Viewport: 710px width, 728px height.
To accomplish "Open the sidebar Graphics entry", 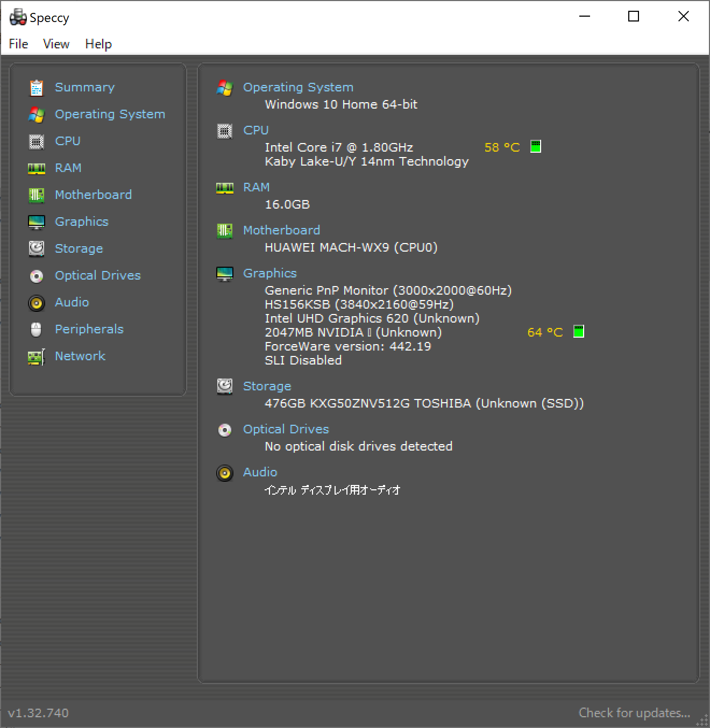I will tap(82, 222).
